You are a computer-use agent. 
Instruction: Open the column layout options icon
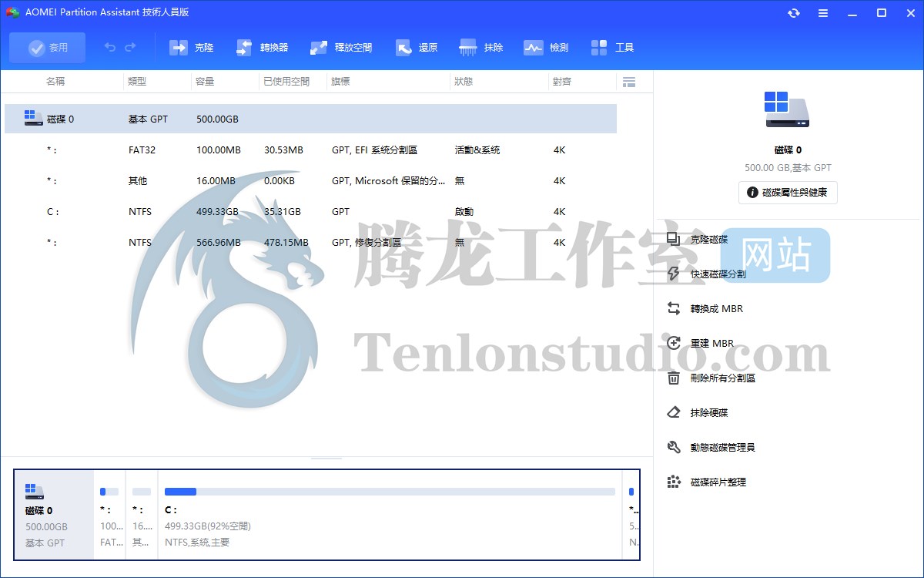click(x=628, y=82)
